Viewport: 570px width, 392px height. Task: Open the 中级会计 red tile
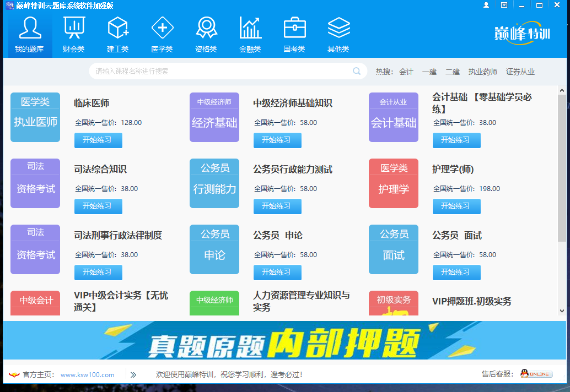coord(35,303)
